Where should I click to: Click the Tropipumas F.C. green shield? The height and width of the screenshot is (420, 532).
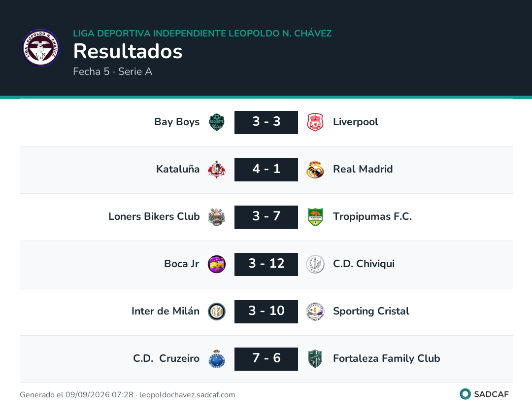coord(315,217)
